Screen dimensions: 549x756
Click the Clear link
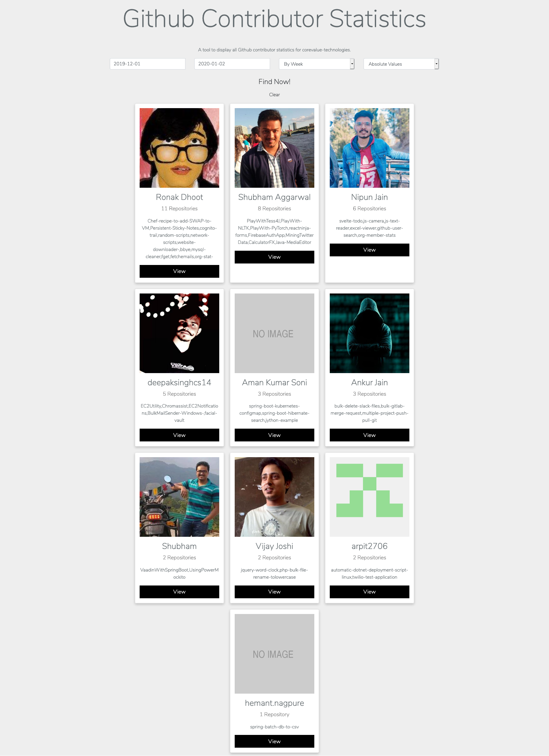(274, 95)
